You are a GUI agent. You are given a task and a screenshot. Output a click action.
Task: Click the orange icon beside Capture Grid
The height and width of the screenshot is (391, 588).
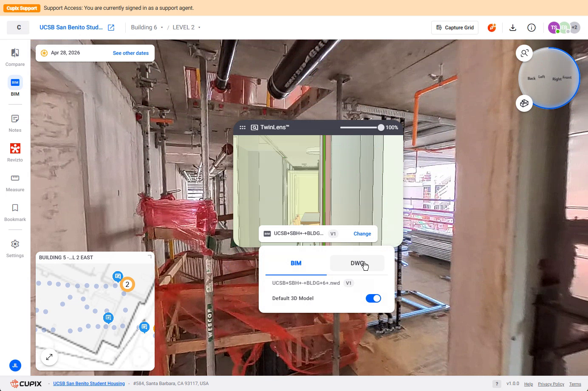point(492,28)
